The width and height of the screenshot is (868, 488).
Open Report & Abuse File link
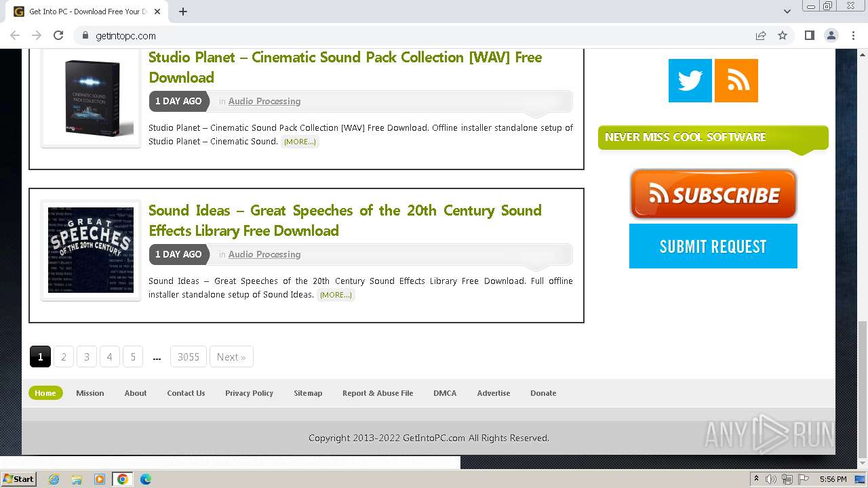378,393
